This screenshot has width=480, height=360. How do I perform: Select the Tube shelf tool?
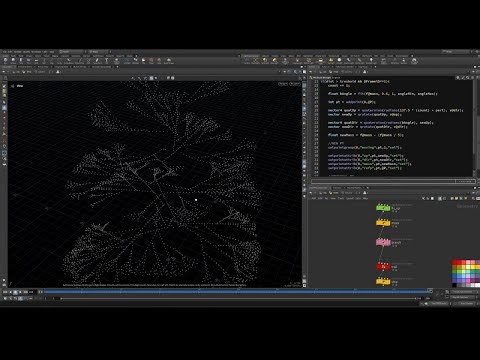tap(21, 61)
